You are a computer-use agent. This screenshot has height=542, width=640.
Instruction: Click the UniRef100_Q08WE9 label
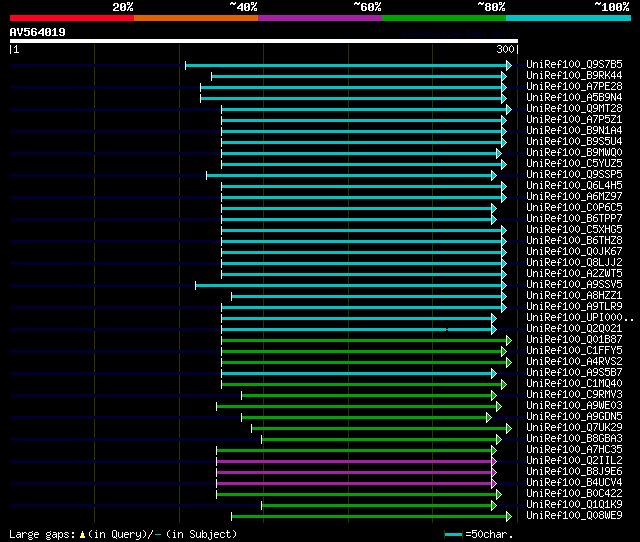574,516
